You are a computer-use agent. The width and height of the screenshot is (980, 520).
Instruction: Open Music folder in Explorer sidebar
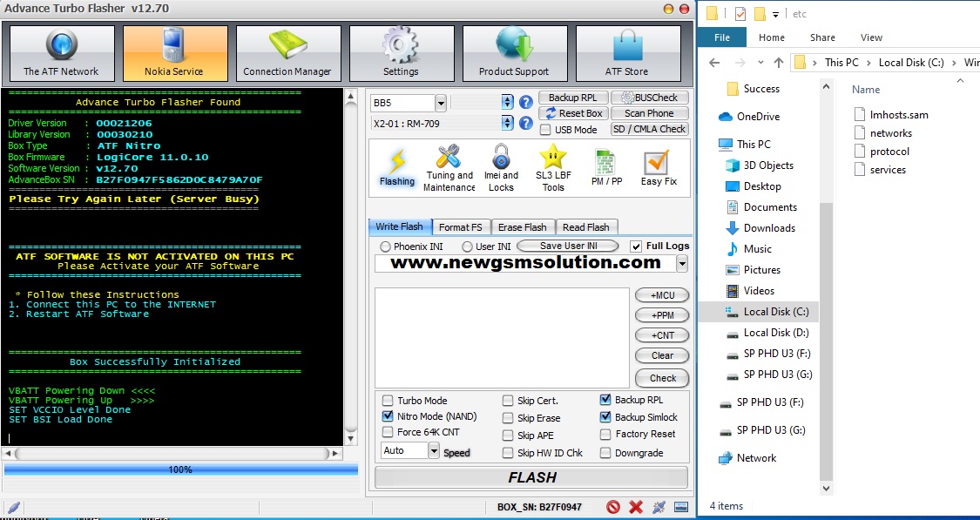tap(749, 249)
